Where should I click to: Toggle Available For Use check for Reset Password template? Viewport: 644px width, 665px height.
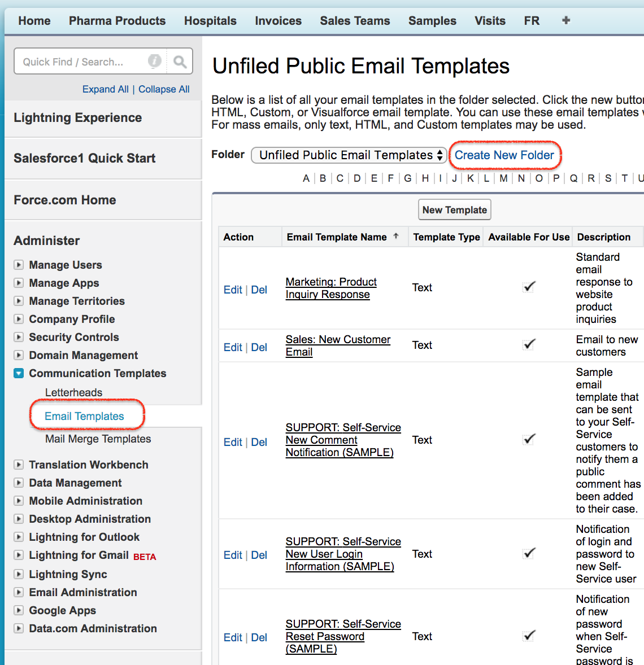point(529,636)
